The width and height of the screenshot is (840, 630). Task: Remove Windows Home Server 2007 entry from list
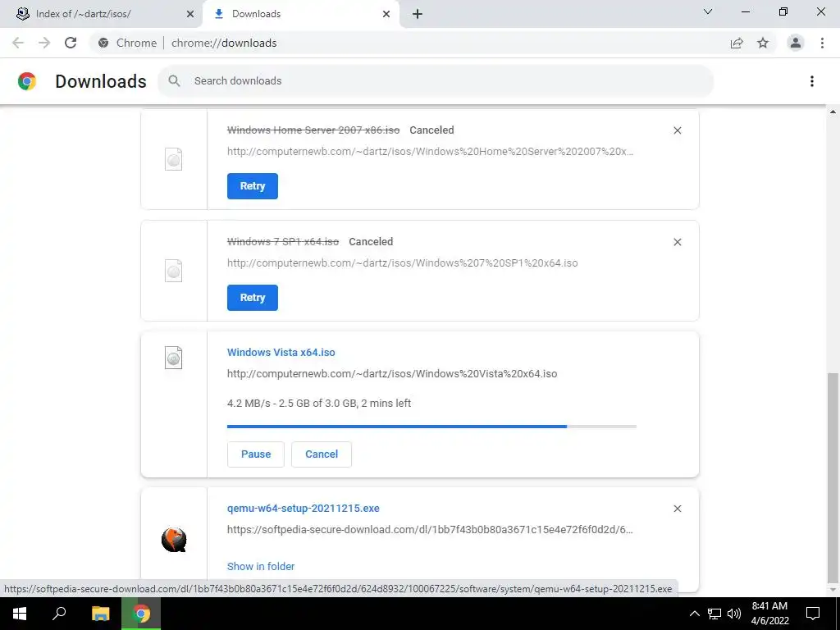pyautogui.click(x=677, y=130)
